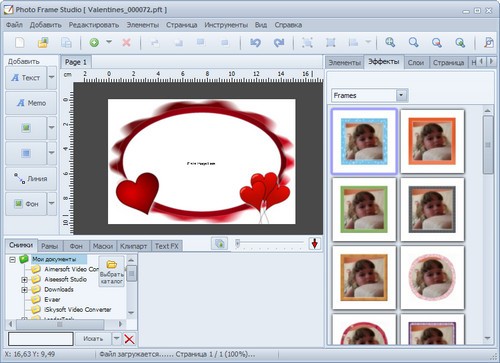Click the Open file folder toolbar icon

point(43,43)
